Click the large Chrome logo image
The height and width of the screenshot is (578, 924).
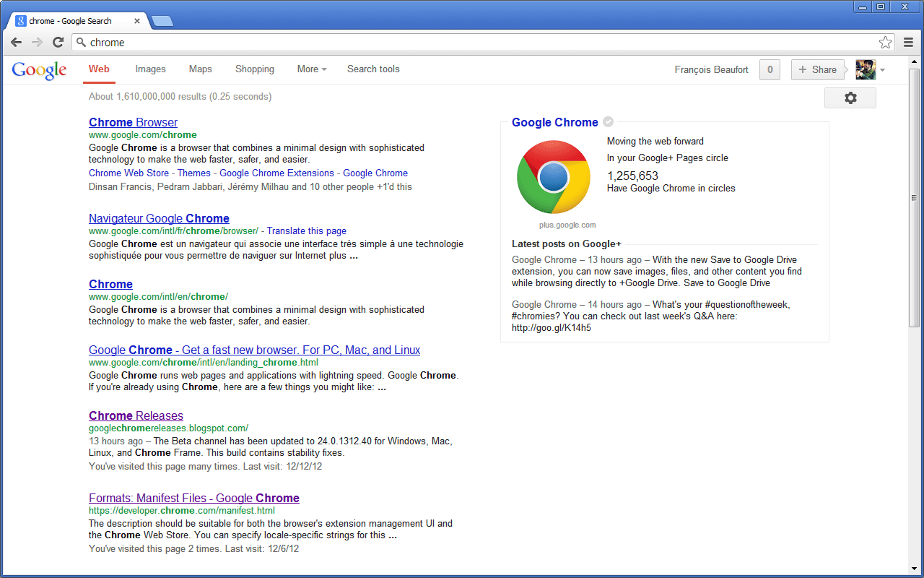(x=553, y=177)
